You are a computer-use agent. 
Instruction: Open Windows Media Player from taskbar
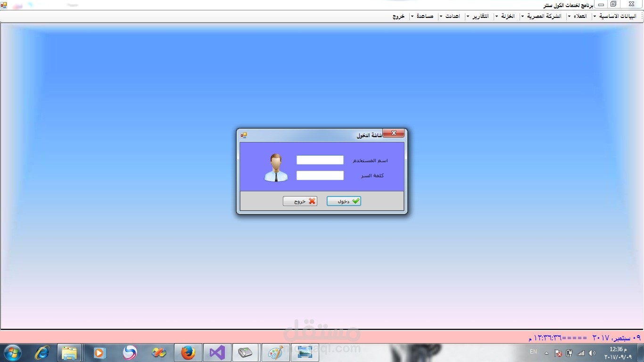99,353
